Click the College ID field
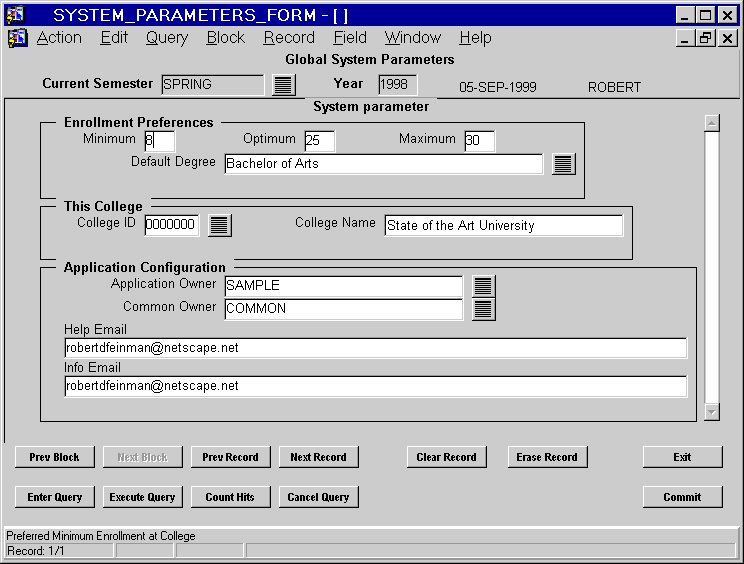 (172, 225)
